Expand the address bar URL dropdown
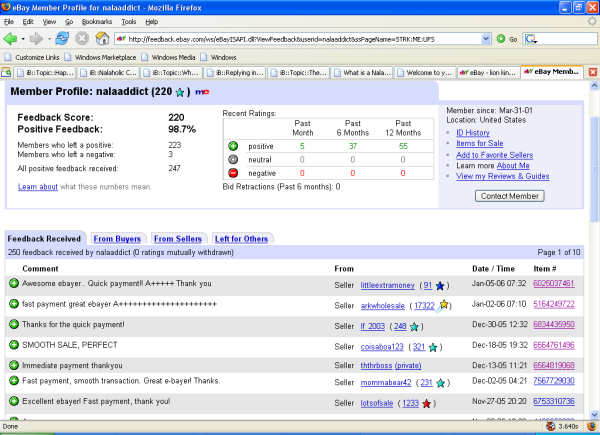This screenshot has height=435, width=600. coord(486,39)
